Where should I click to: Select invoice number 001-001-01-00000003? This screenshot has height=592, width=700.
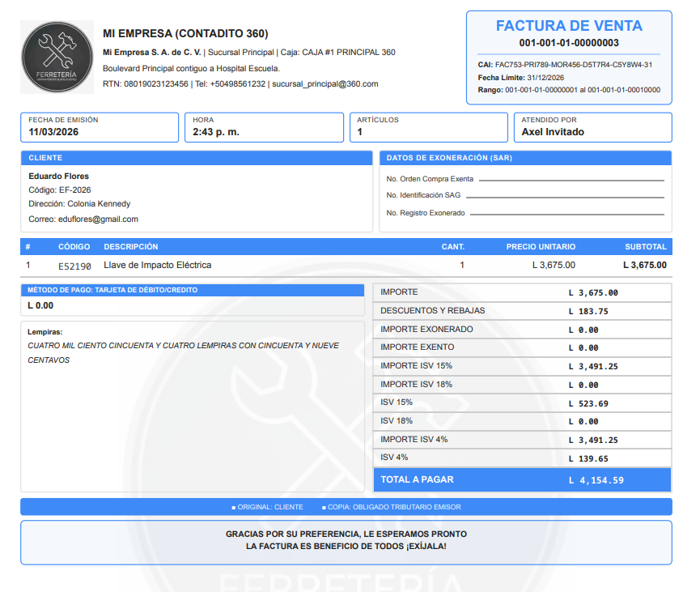(x=569, y=43)
